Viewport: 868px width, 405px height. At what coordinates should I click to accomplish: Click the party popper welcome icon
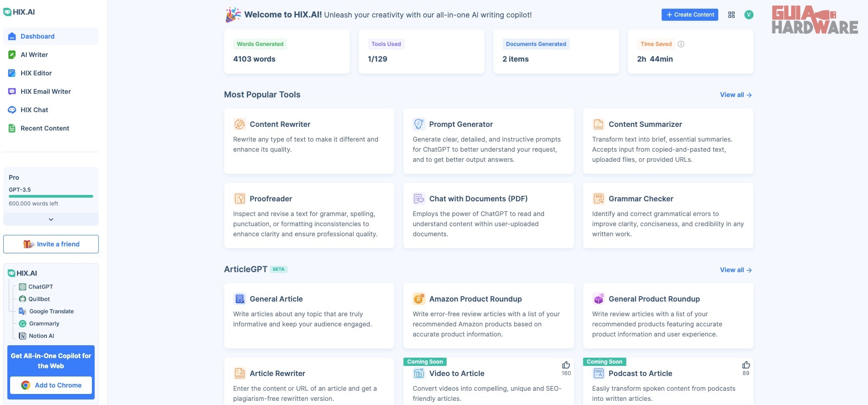pos(233,15)
